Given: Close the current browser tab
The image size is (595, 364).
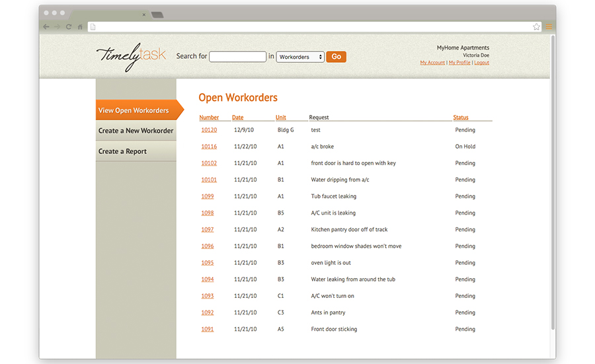Looking at the screenshot, I should [144, 15].
